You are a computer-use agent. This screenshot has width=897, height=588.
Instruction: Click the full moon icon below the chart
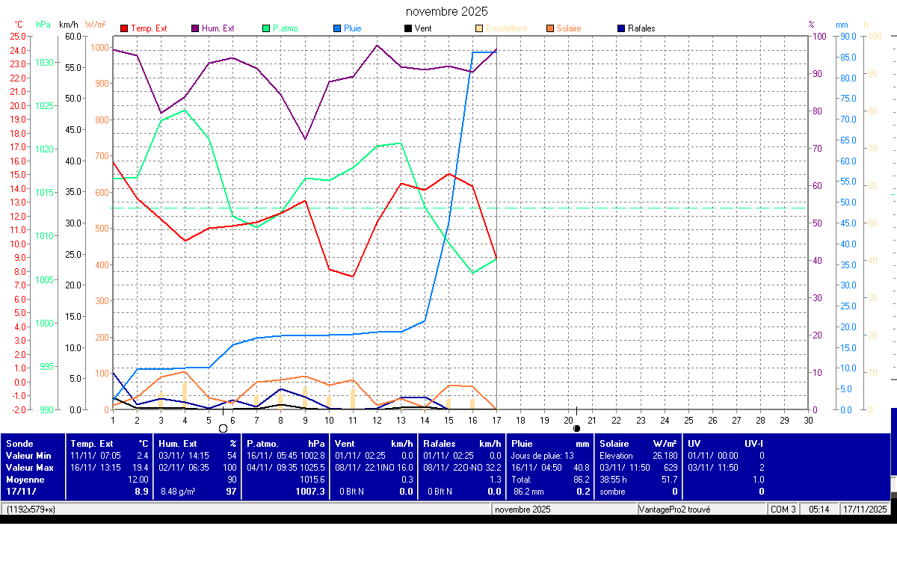pos(223,428)
